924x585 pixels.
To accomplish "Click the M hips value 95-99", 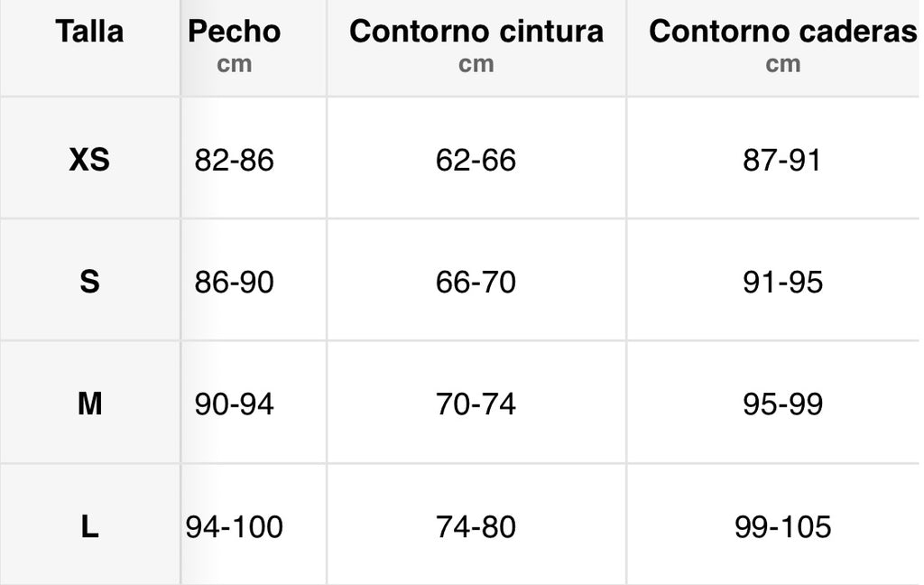I will [782, 404].
